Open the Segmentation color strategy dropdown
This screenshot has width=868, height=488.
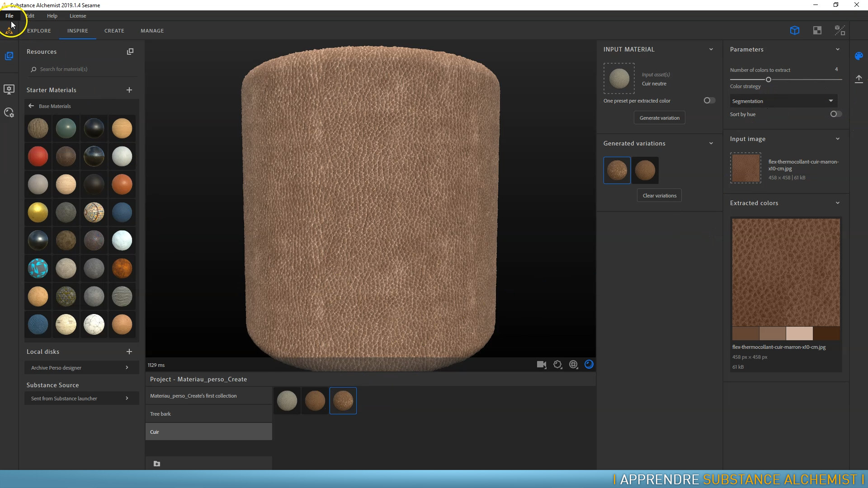point(783,101)
